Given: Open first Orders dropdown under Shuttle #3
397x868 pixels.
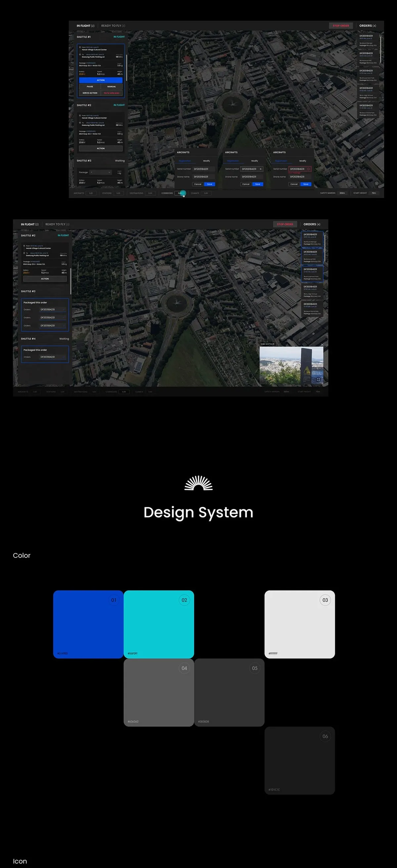Looking at the screenshot, I should (x=52, y=309).
